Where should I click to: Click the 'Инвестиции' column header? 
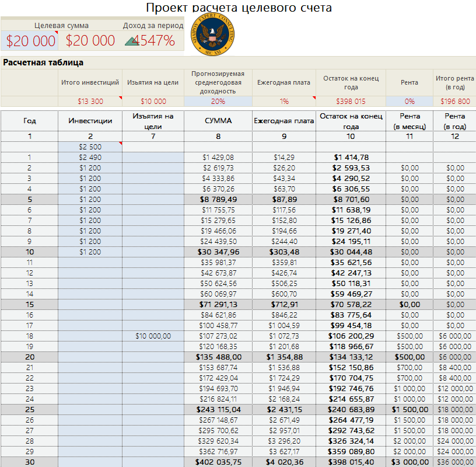point(90,121)
